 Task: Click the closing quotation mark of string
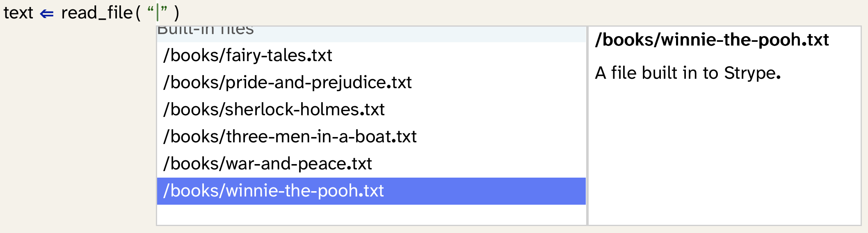click(164, 10)
